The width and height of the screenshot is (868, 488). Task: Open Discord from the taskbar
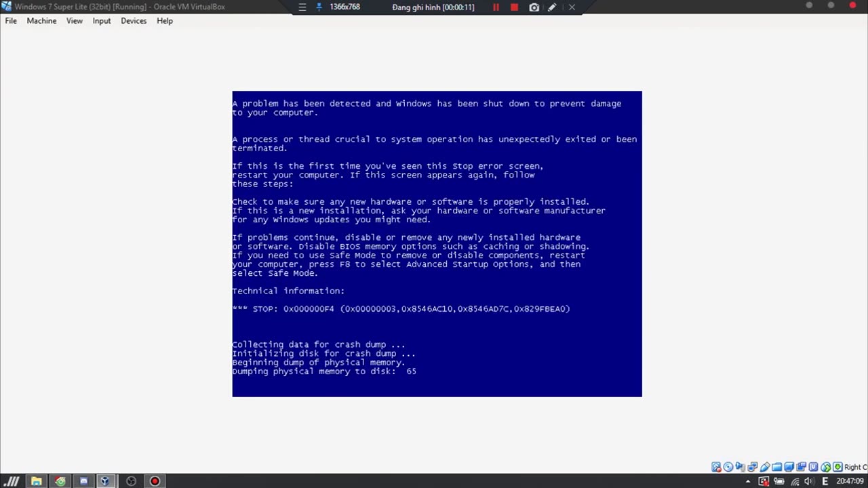[83, 481]
